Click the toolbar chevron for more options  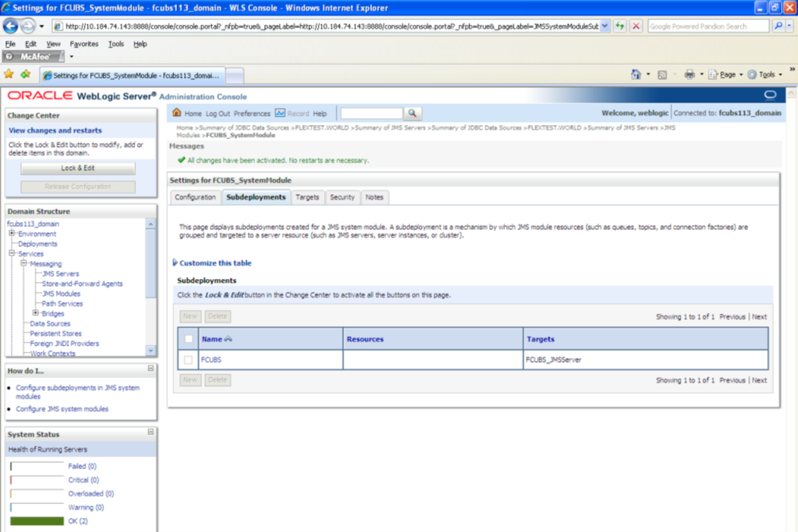tap(792, 69)
